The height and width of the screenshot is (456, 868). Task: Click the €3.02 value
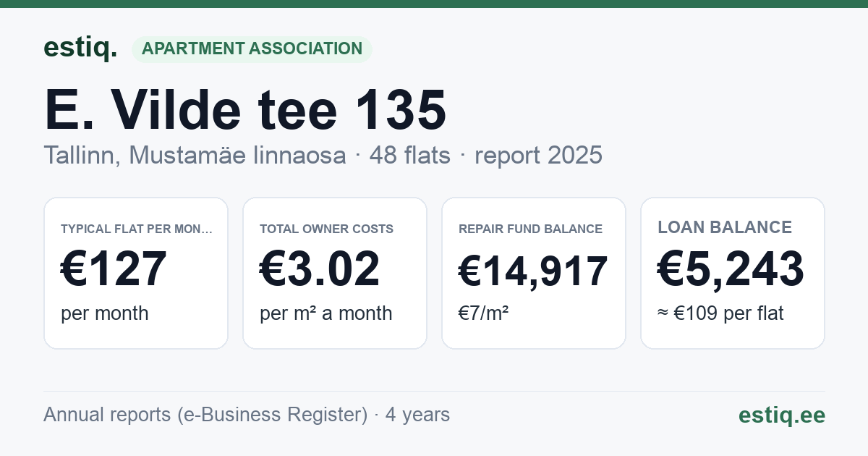click(x=320, y=269)
